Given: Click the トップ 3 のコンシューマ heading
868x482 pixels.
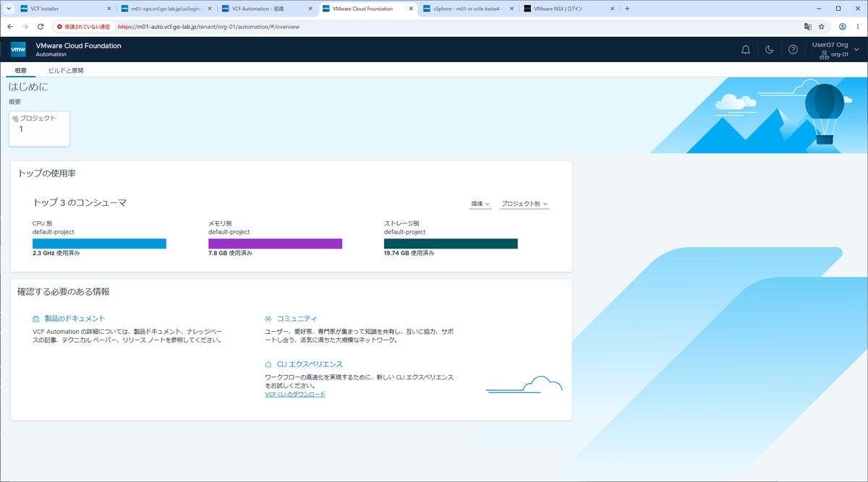Looking at the screenshot, I should coord(80,203).
